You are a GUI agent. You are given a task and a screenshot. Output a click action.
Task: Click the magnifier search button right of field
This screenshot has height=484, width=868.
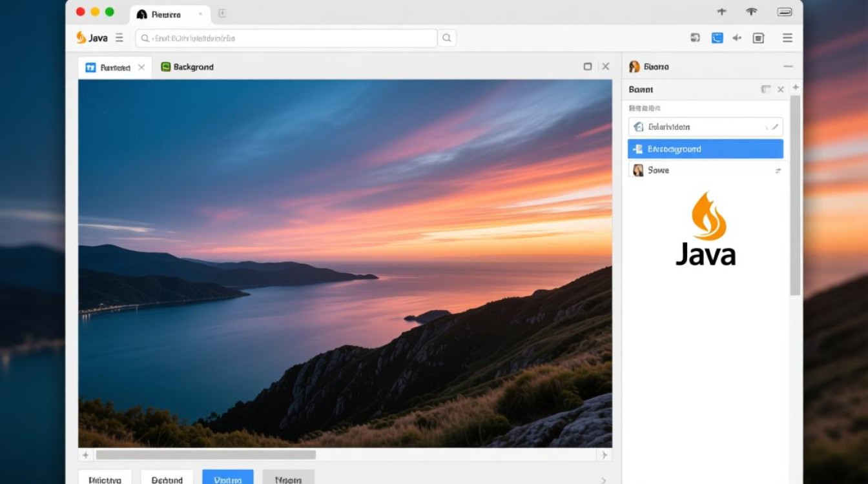point(446,38)
